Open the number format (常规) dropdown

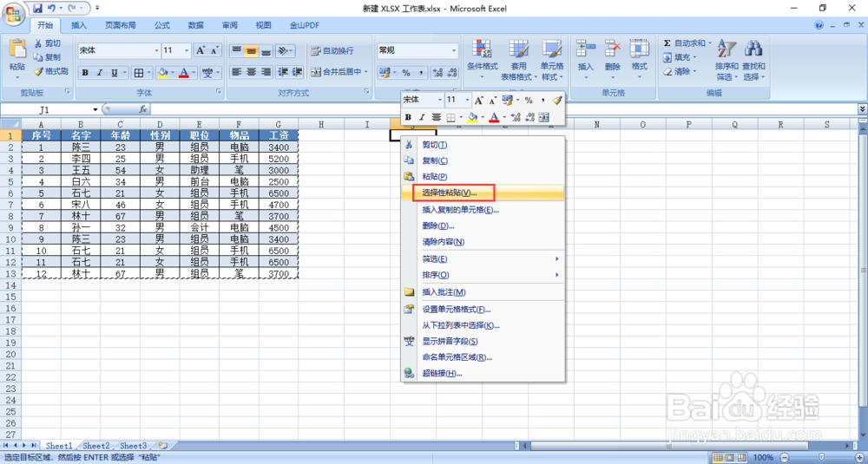[455, 50]
